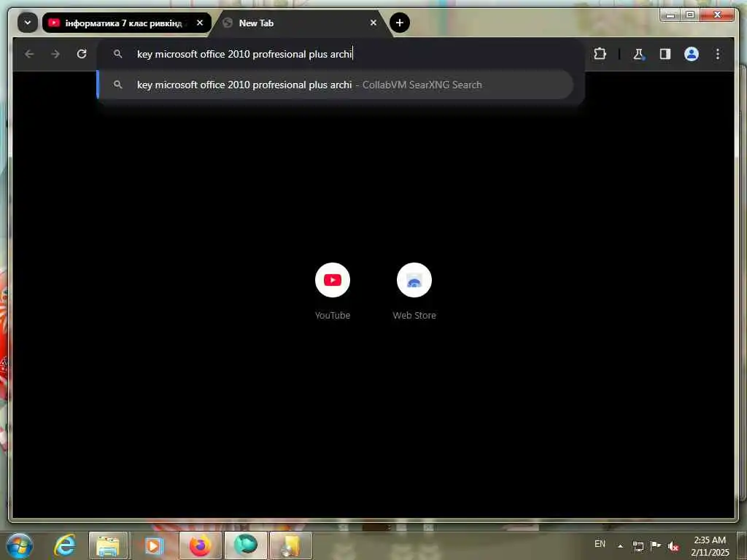Click the EN language indicator
This screenshot has width=747, height=560.
pos(600,544)
